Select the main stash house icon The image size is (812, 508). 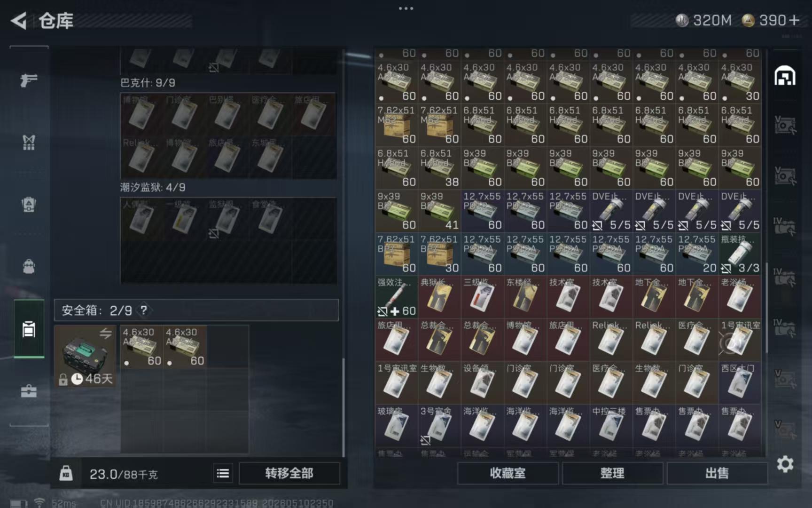click(785, 76)
